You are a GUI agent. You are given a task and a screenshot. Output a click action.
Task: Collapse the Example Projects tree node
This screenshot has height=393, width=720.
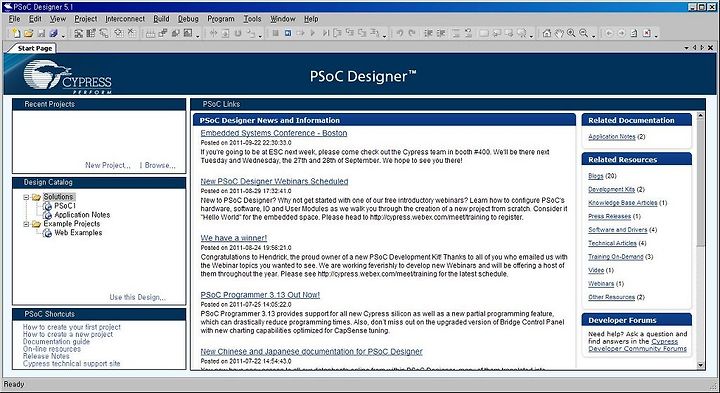pos(26,224)
